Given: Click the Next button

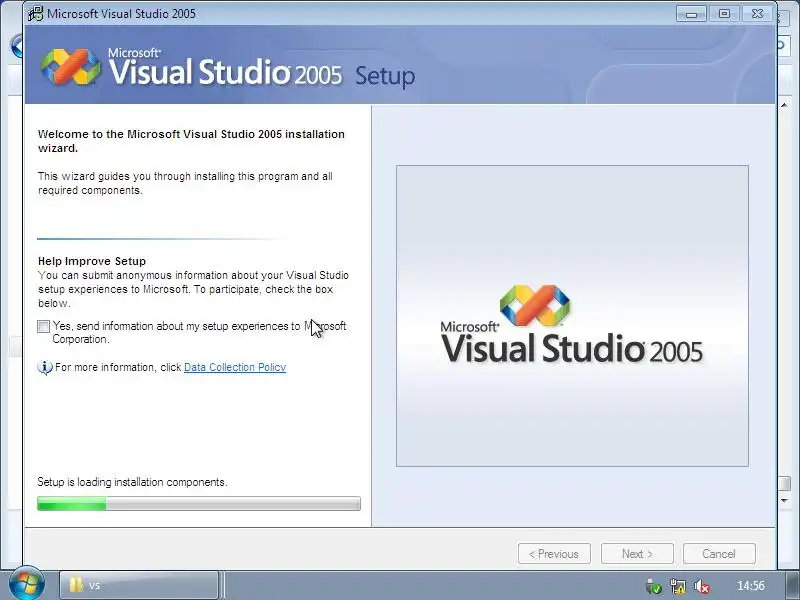Looking at the screenshot, I should (637, 554).
